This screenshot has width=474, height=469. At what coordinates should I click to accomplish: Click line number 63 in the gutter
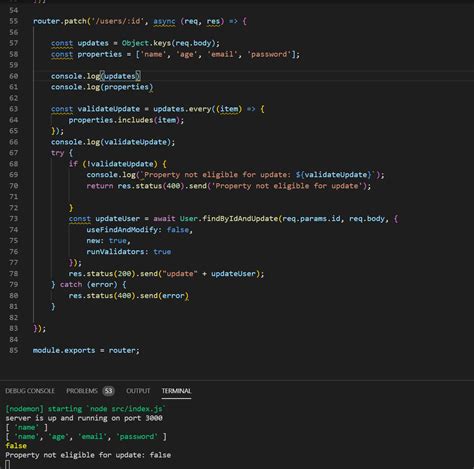coord(14,109)
